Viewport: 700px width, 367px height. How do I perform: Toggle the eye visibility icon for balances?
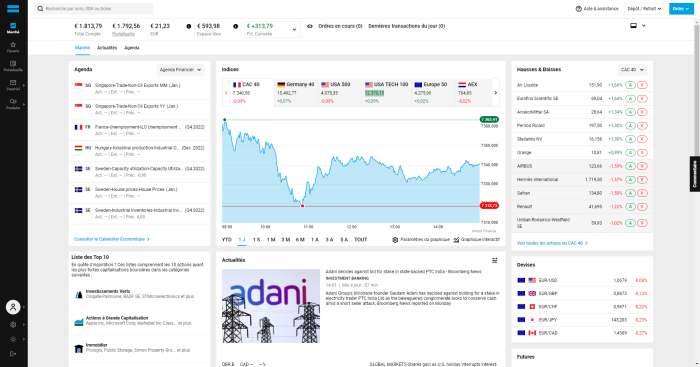(310, 26)
